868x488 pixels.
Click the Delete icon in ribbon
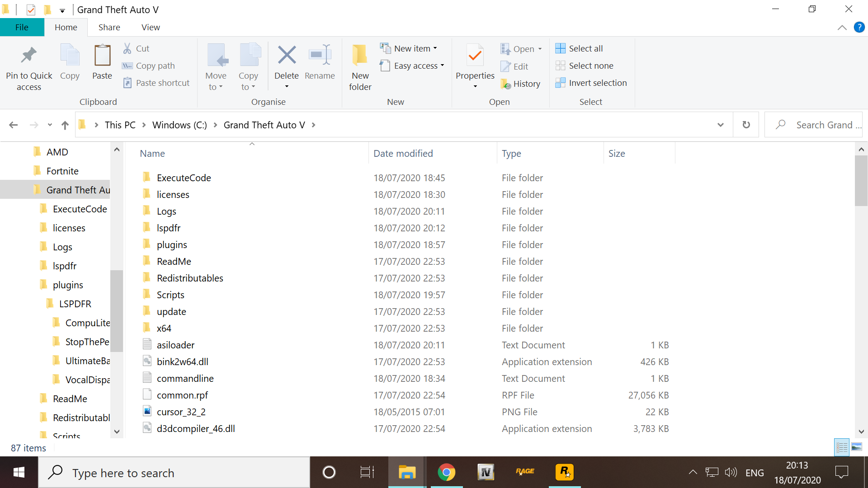click(x=287, y=56)
